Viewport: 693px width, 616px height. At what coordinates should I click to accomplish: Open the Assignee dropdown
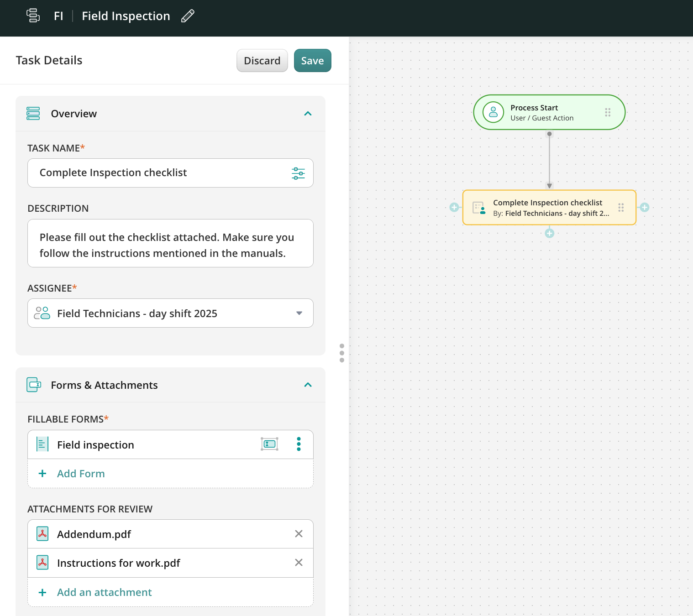point(299,313)
